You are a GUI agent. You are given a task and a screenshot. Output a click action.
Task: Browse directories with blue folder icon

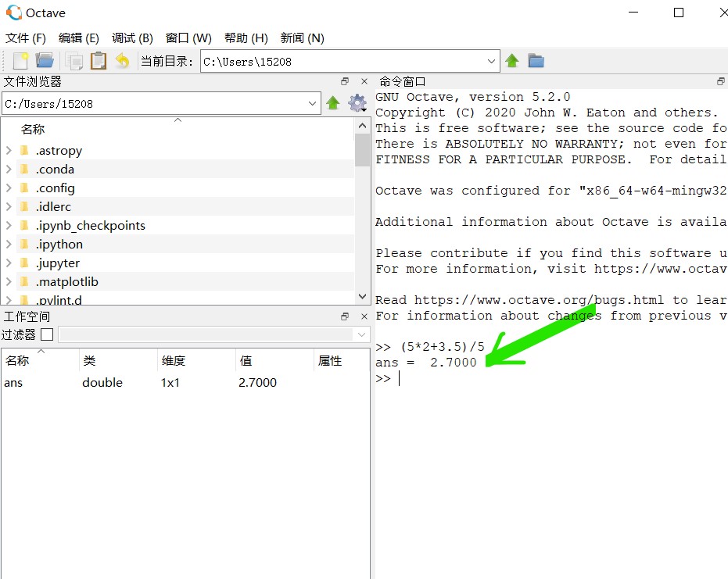coord(536,61)
